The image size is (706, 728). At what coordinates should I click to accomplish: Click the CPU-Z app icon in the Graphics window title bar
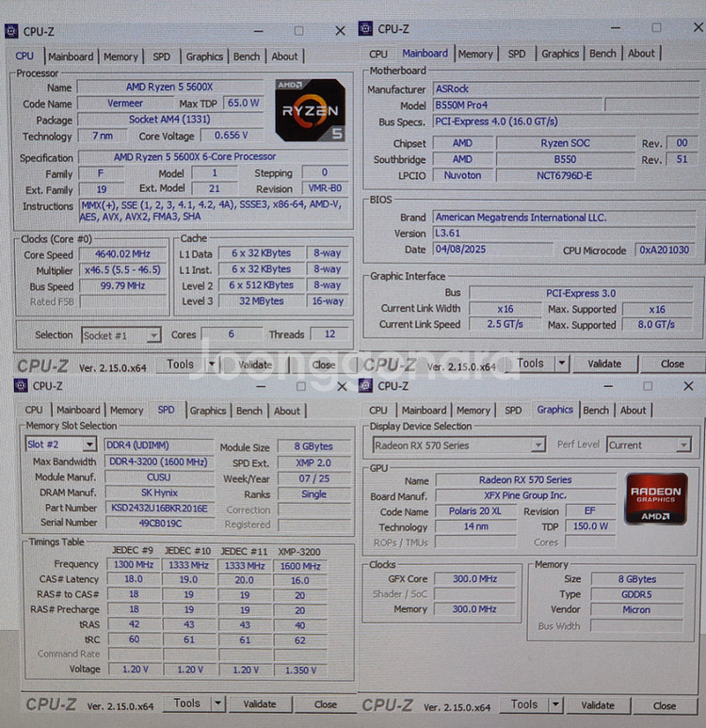coord(365,385)
